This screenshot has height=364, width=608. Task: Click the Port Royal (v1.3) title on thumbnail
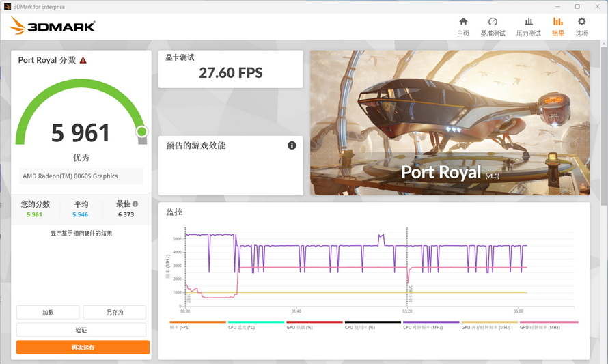450,172
